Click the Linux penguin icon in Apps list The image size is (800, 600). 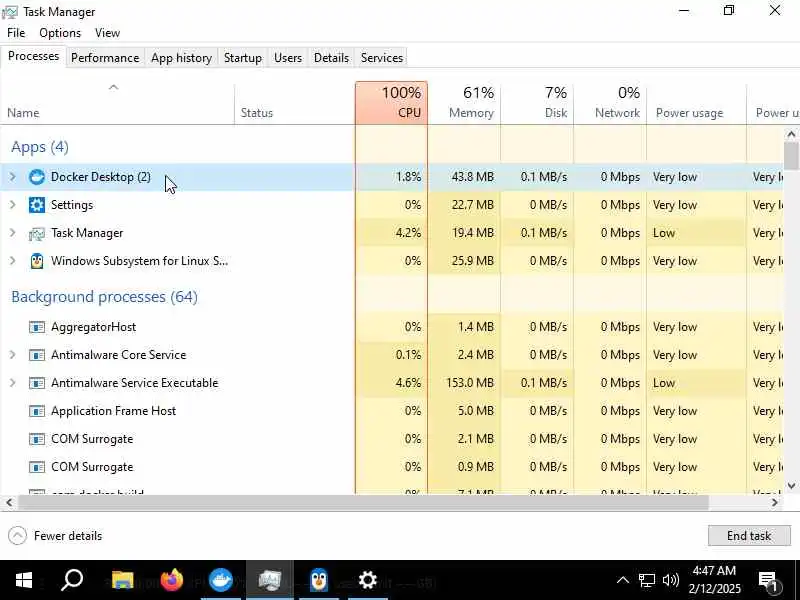pyautogui.click(x=37, y=261)
